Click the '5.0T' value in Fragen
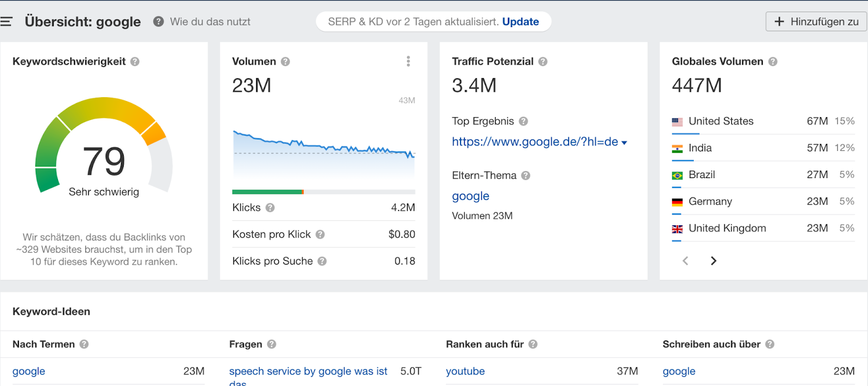 coord(411,371)
